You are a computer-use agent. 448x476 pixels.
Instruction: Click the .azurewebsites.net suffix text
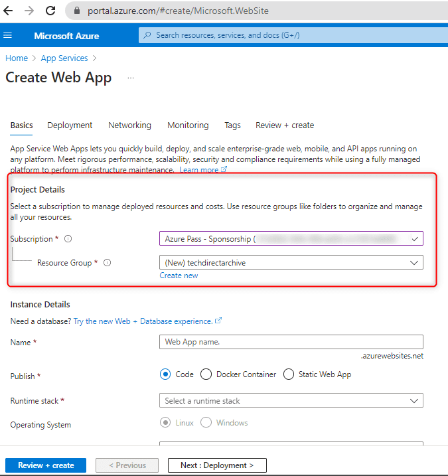click(392, 356)
